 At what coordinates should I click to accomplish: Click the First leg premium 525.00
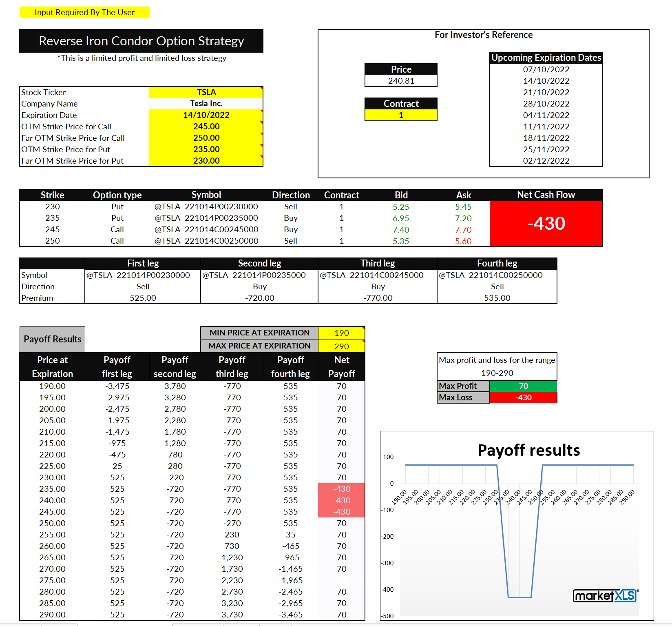(143, 298)
